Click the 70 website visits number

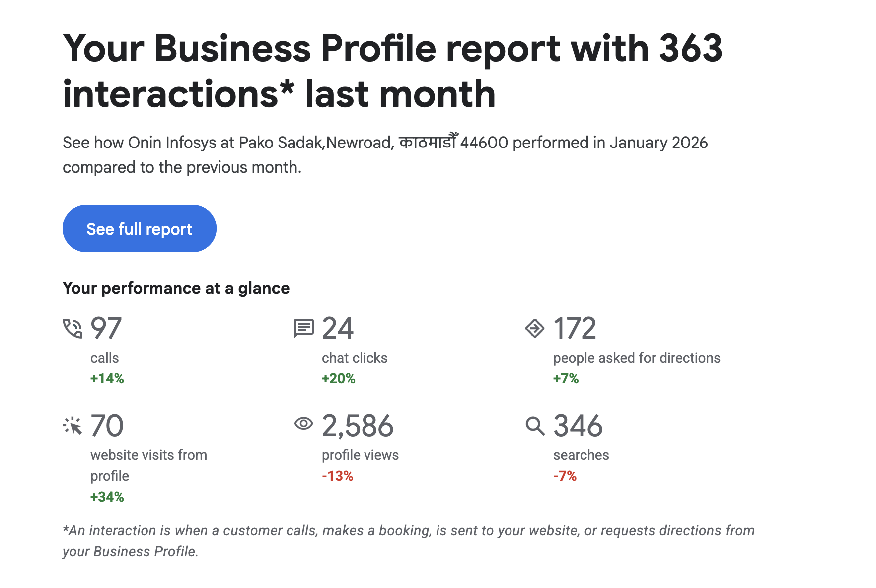[107, 426]
